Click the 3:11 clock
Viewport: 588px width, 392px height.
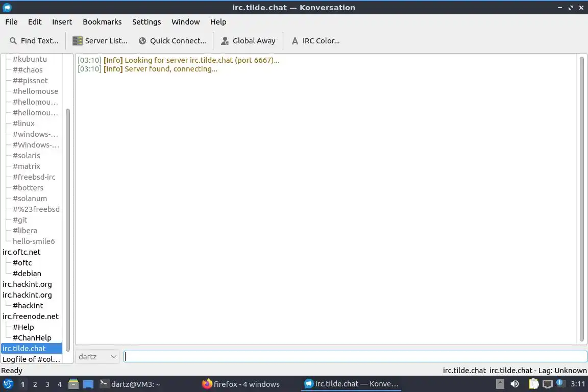point(578,384)
